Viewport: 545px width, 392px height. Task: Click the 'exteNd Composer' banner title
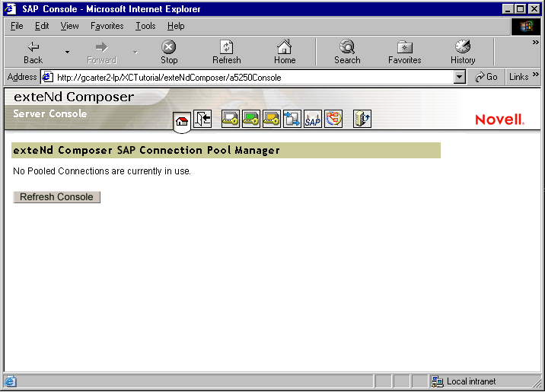pyautogui.click(x=74, y=97)
